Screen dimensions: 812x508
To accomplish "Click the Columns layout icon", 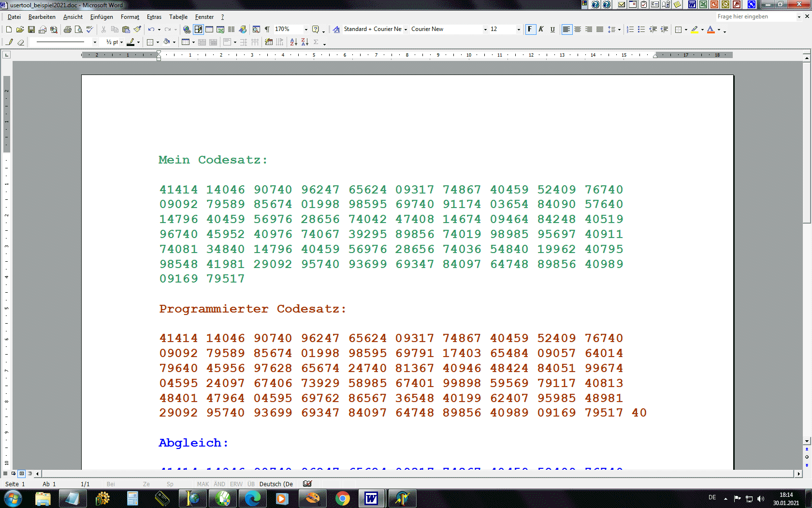I will coord(232,30).
